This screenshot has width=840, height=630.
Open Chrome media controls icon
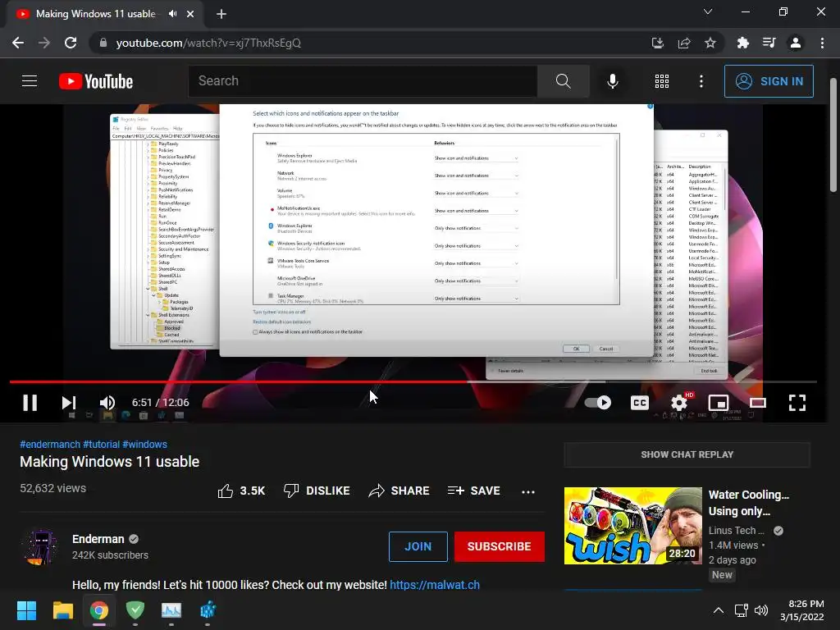click(769, 43)
